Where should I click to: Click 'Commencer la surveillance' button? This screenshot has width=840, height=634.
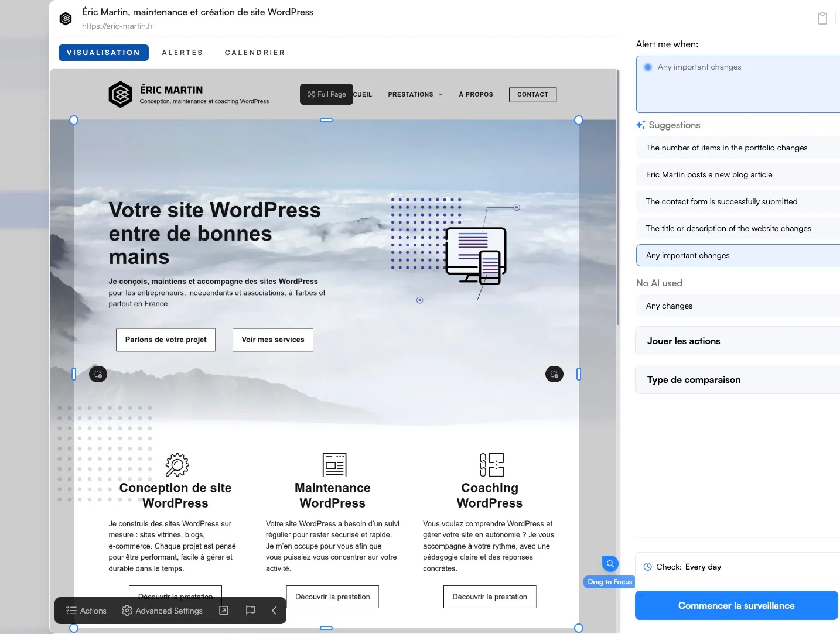pos(736,605)
